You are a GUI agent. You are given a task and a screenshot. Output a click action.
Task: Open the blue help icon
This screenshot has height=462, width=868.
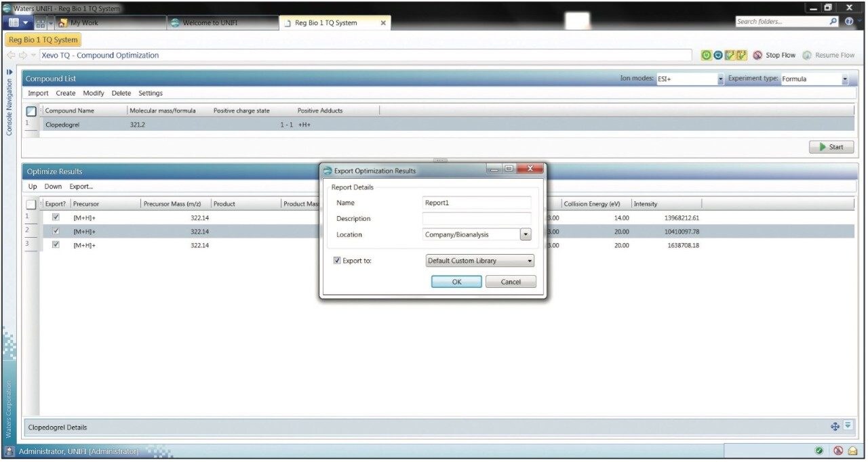click(850, 22)
